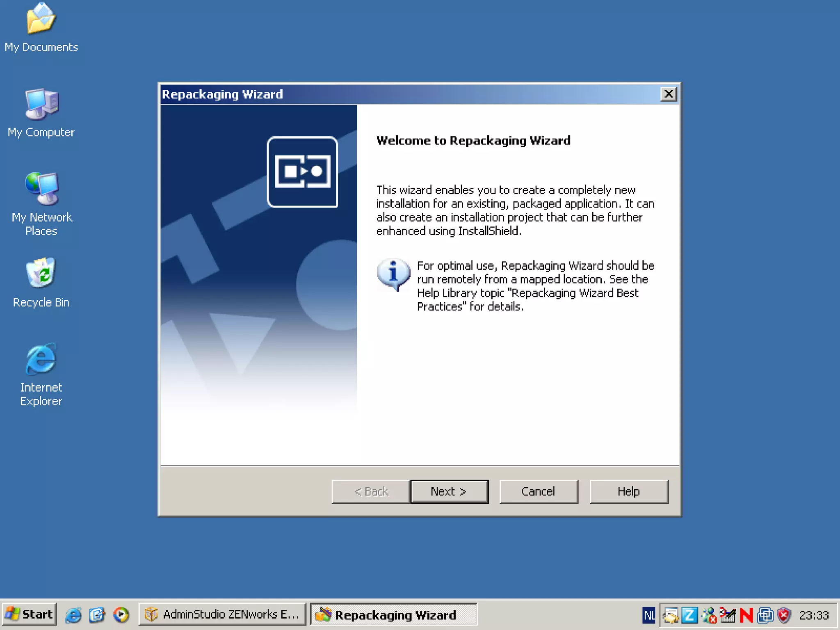The width and height of the screenshot is (840, 630).
Task: Select the My Computer desktop icon
Action: click(41, 114)
